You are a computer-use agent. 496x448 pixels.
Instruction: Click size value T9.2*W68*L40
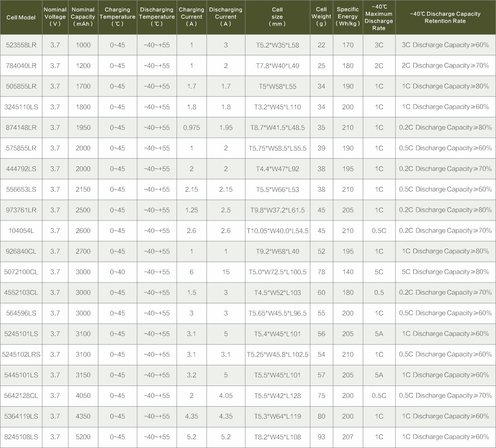[x=277, y=252]
